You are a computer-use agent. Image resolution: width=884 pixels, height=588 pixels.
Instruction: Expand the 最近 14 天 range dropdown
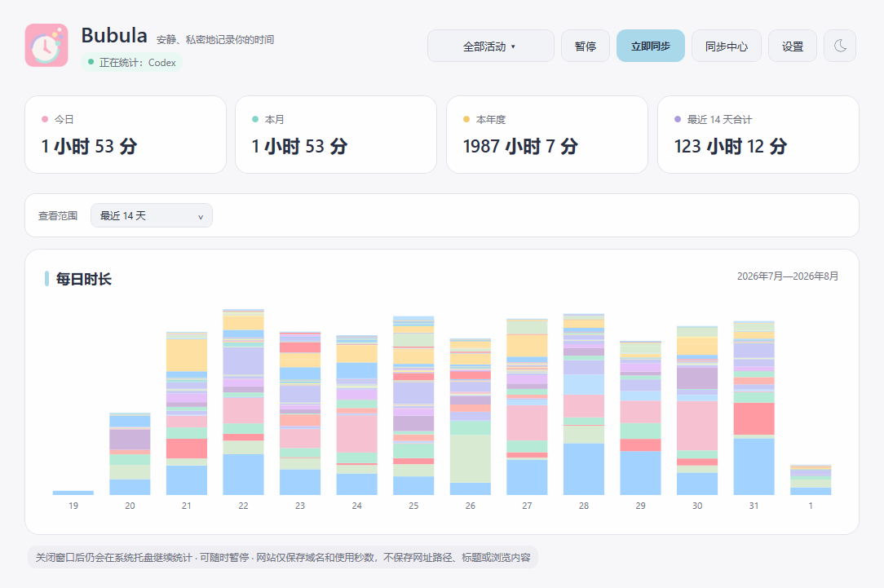pos(152,215)
